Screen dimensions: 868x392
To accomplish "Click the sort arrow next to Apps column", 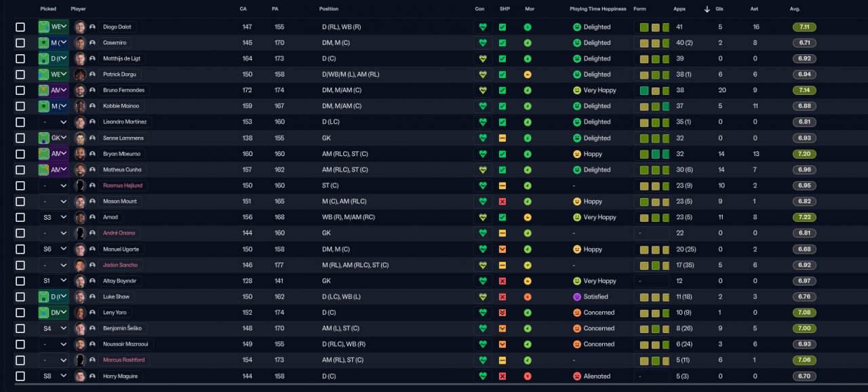I will [x=707, y=9].
